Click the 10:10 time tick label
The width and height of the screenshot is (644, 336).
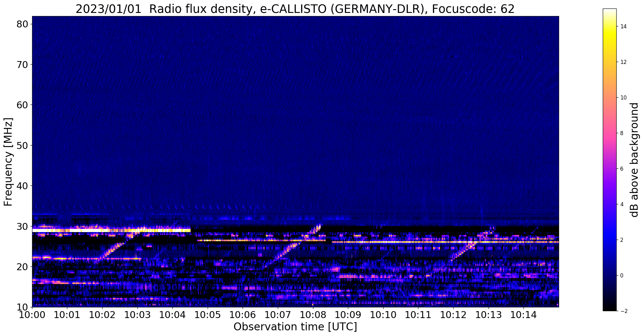pyautogui.click(x=383, y=315)
